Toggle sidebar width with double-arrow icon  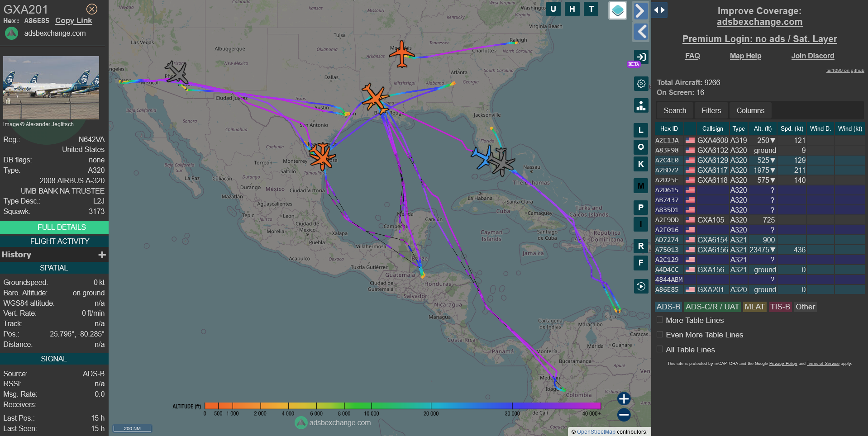659,10
